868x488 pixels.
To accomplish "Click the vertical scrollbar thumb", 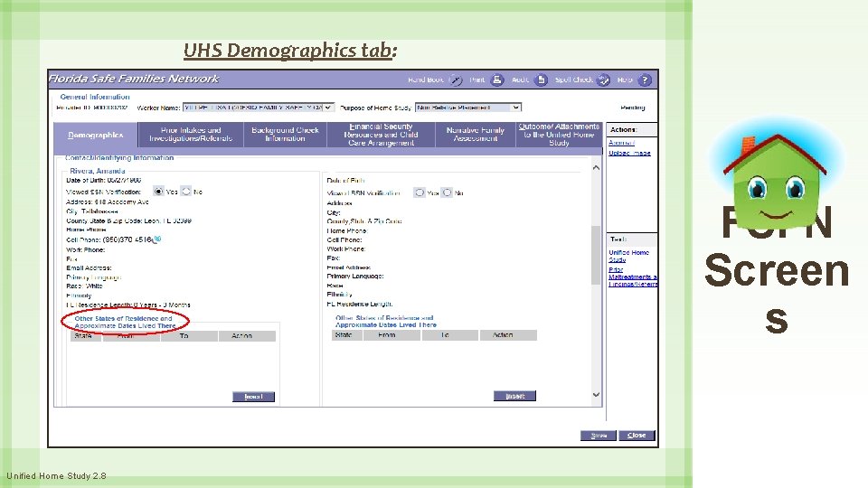I will [x=596, y=255].
